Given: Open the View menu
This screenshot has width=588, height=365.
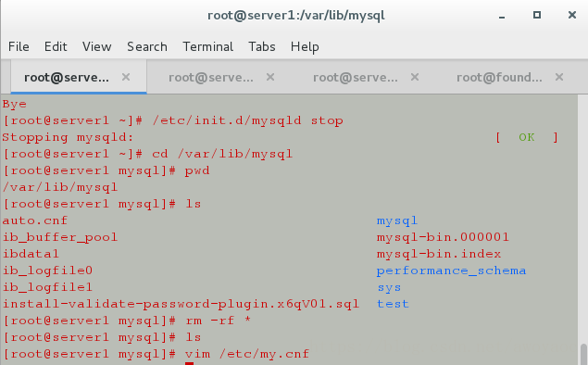Looking at the screenshot, I should click(96, 46).
